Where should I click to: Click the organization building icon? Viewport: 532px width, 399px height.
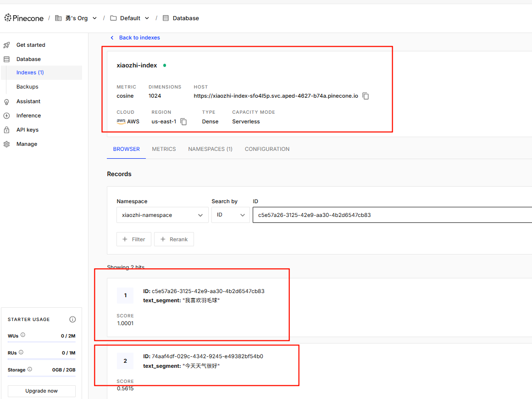[x=58, y=18]
